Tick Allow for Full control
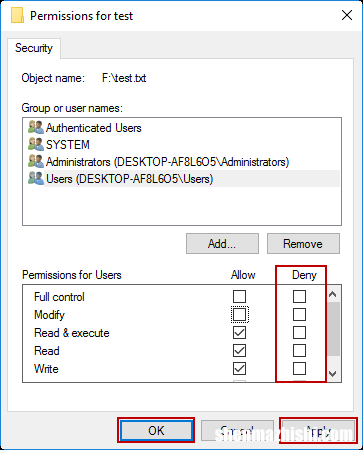 point(239,296)
